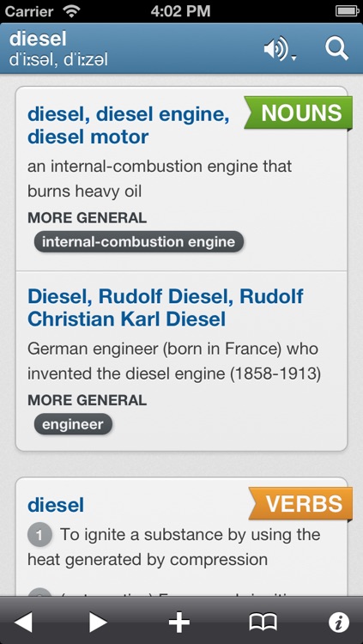Tap the battery indicator in status bar

tap(348, 11)
